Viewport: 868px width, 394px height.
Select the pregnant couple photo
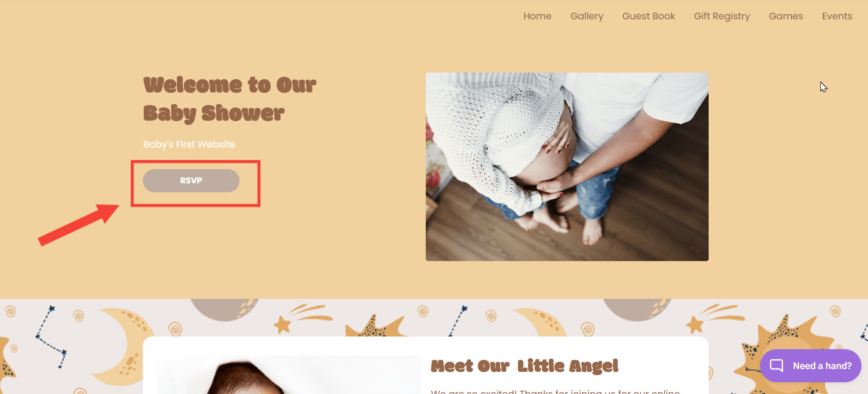pos(567,167)
